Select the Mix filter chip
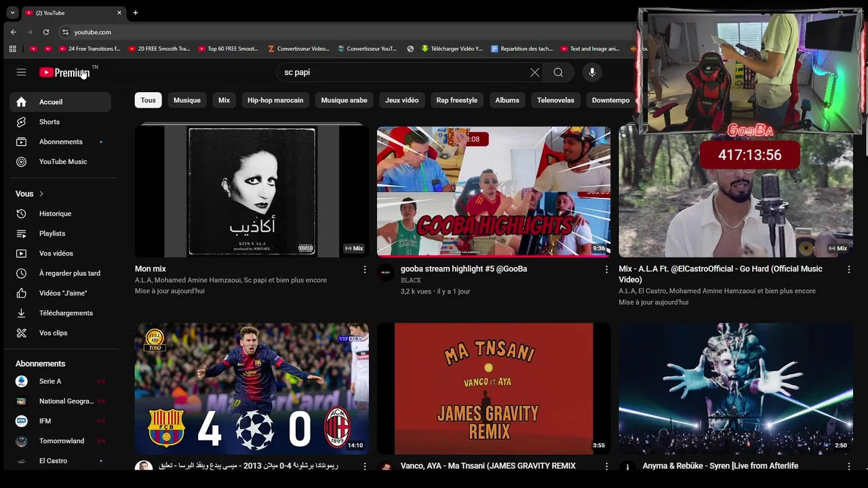Image resolution: width=868 pixels, height=488 pixels. tap(224, 100)
